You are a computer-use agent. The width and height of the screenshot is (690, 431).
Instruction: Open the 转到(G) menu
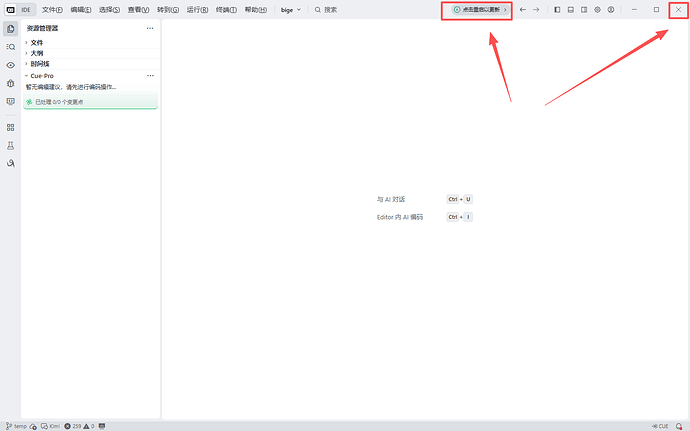(x=168, y=10)
